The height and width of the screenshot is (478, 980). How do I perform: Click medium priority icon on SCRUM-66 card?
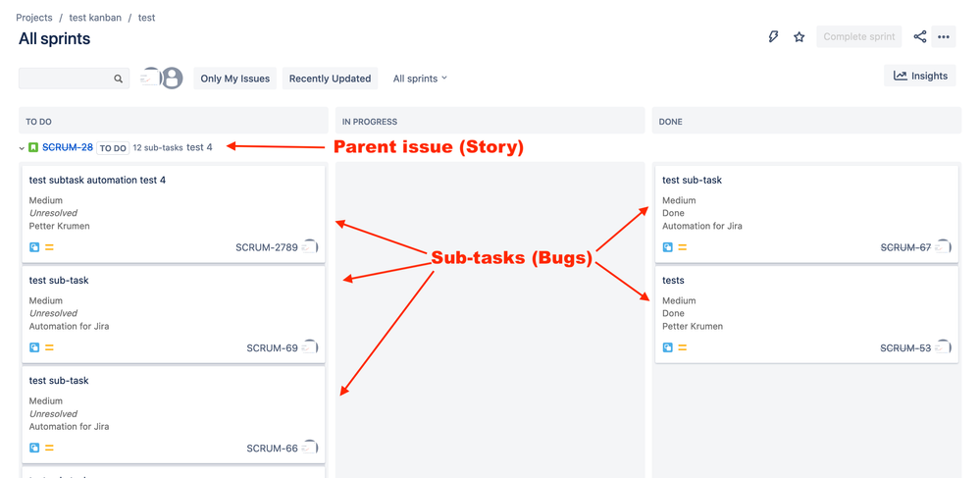(x=49, y=448)
